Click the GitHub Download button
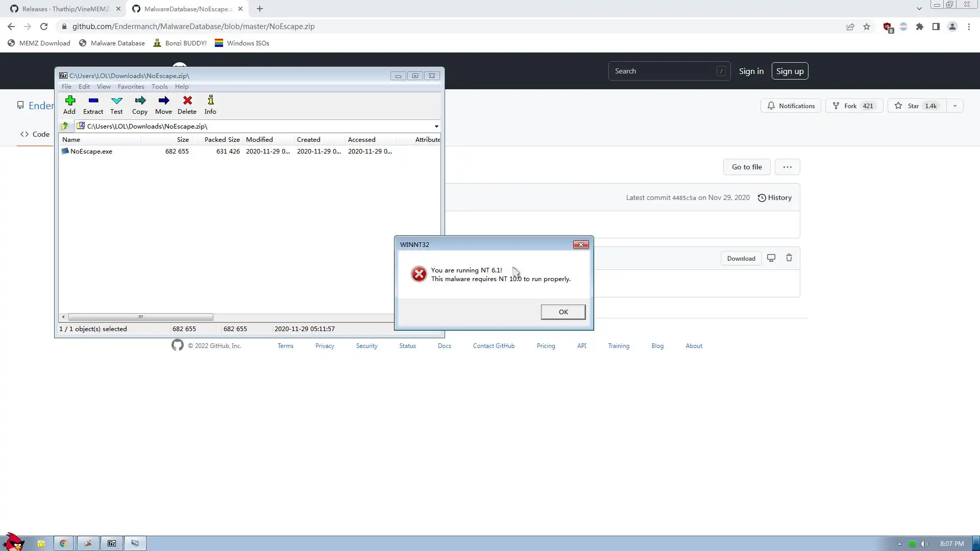This screenshot has height=551, width=980. click(741, 258)
